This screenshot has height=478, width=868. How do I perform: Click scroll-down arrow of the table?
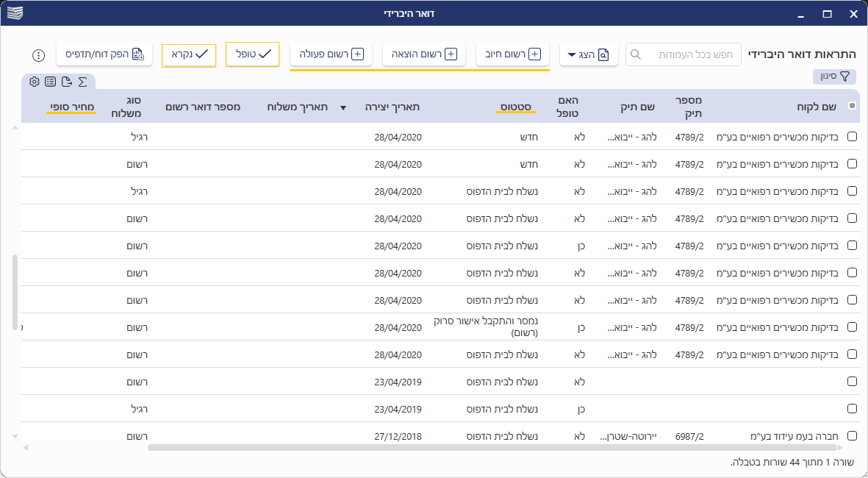point(14,436)
